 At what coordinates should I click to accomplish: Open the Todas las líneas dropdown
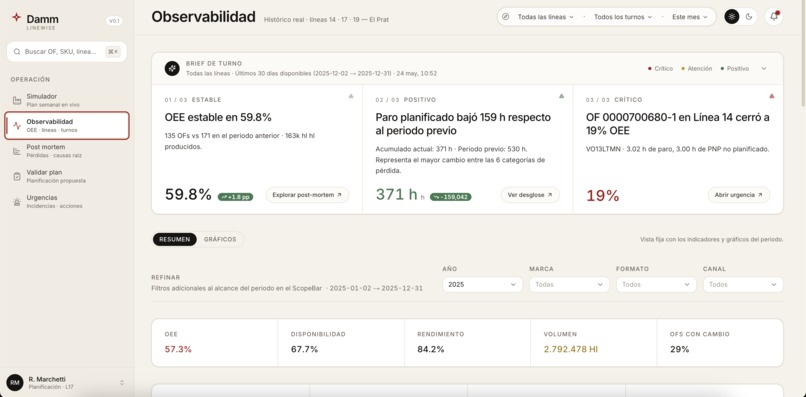545,17
